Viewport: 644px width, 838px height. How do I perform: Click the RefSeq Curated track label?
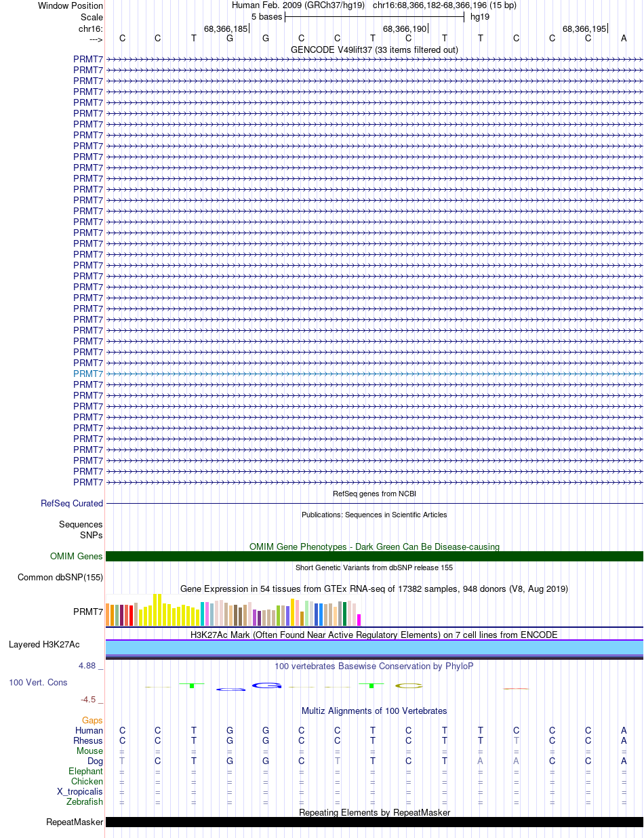click(72, 504)
